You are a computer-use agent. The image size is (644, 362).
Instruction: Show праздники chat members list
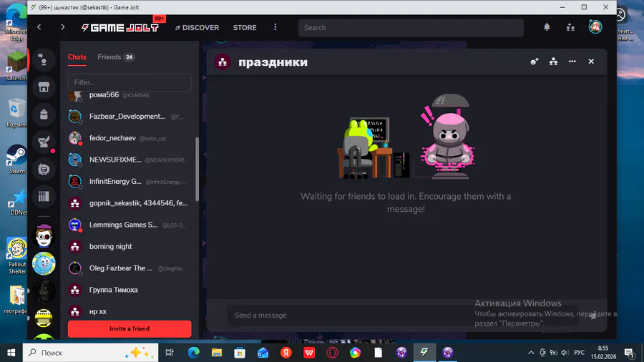tap(553, 62)
